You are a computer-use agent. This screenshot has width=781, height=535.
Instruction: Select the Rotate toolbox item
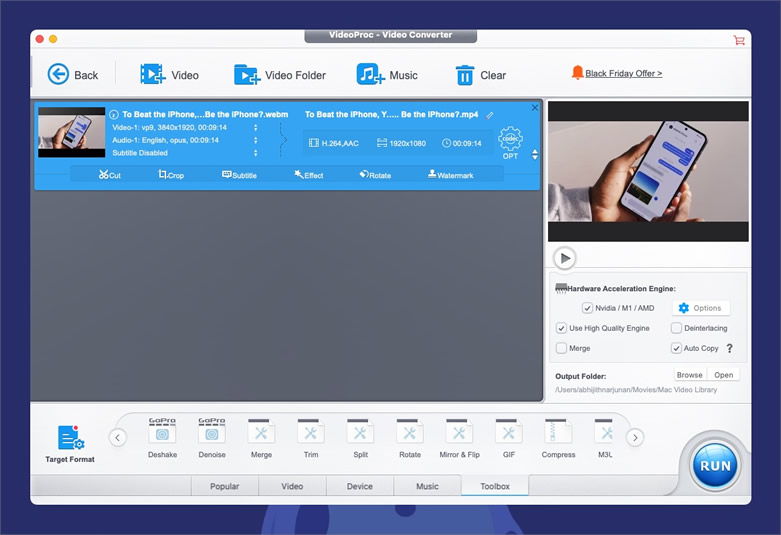pos(409,437)
